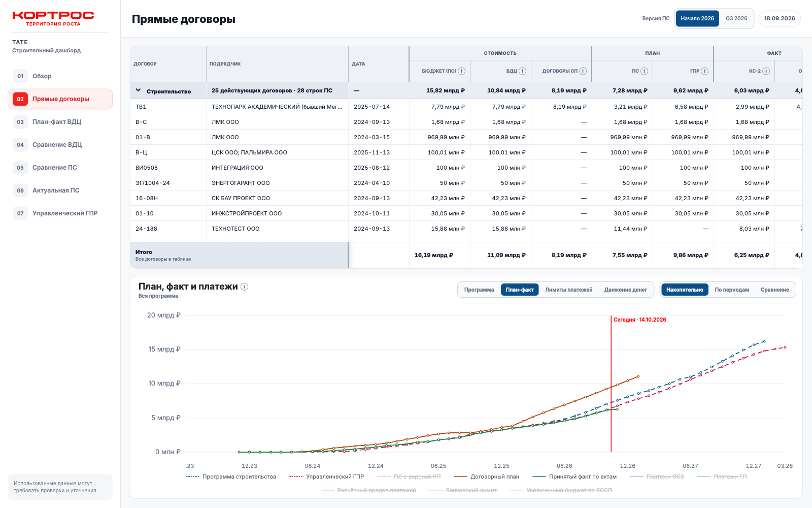Click the 06 badge for Актуальная ПС
Image resolution: width=812 pixels, height=508 pixels.
point(20,190)
